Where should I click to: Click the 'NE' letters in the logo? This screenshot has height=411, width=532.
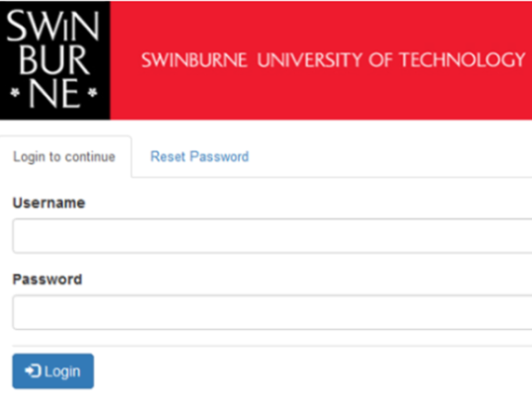pos(54,94)
